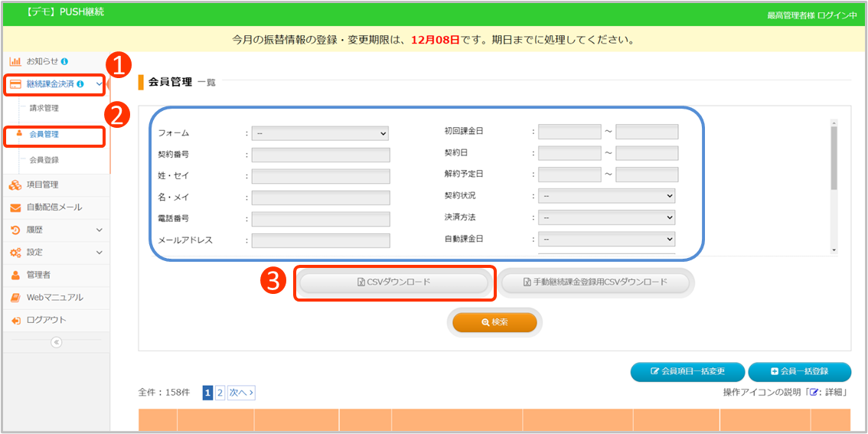Open the フォーム dropdown

(320, 133)
